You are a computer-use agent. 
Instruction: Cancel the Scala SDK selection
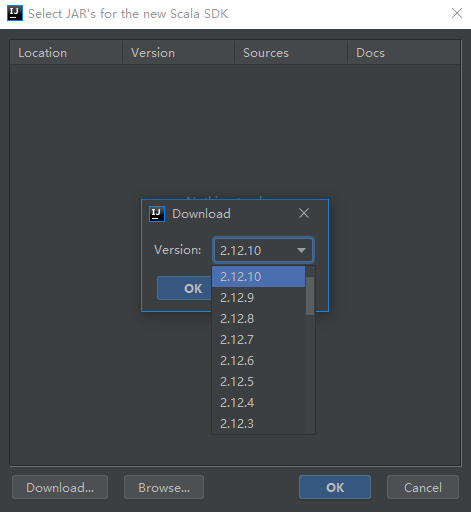[423, 487]
